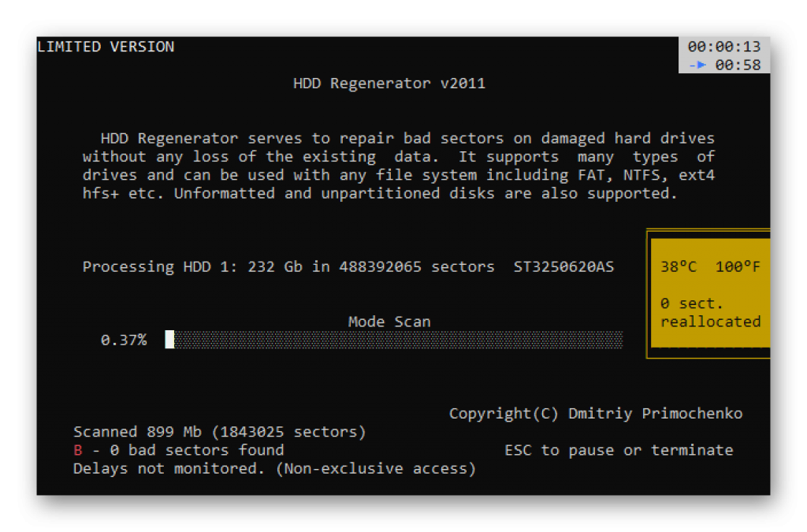Image resolution: width=807 pixels, height=532 pixels.
Task: Click the "0 sect. reallocated" text
Action: pos(710,312)
